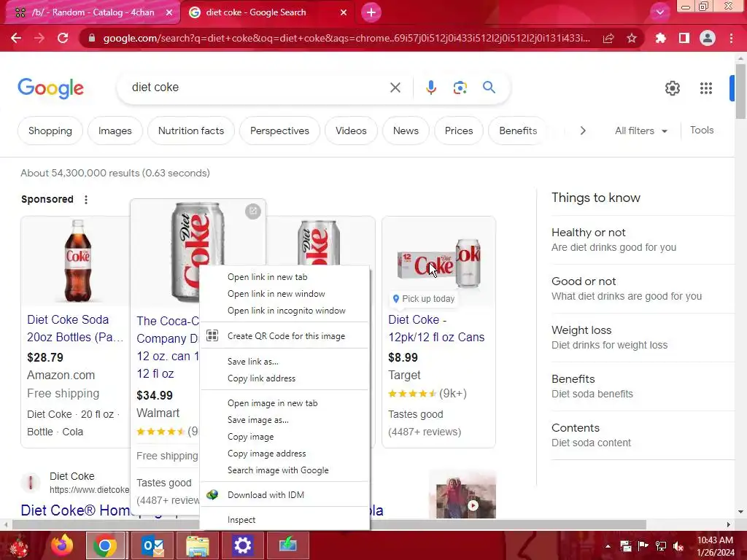Open the Chrome profile avatar
The image size is (747, 560).
[x=708, y=38]
